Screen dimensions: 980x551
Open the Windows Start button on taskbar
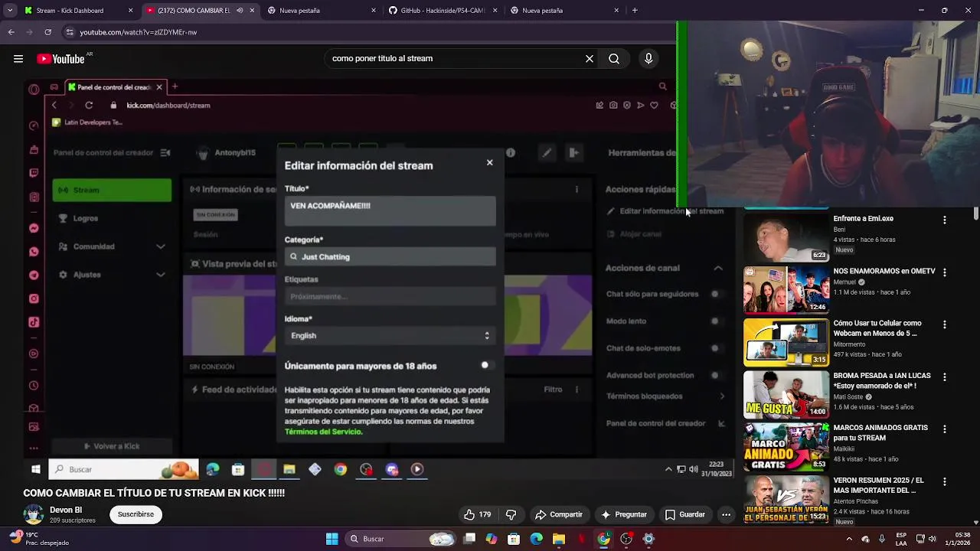[x=332, y=539]
